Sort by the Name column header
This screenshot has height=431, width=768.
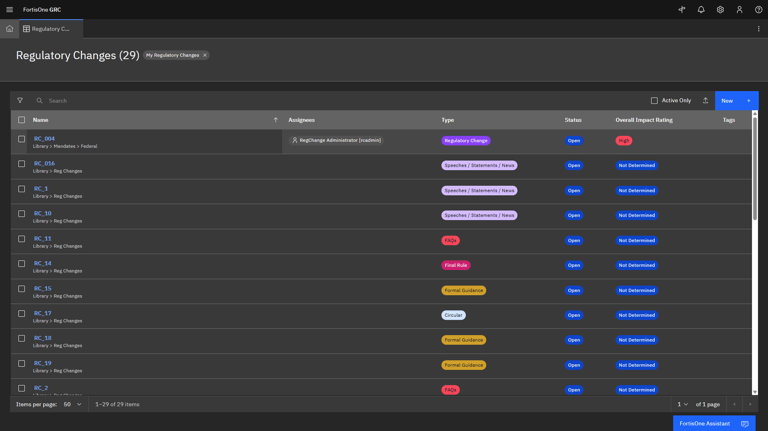(x=40, y=120)
